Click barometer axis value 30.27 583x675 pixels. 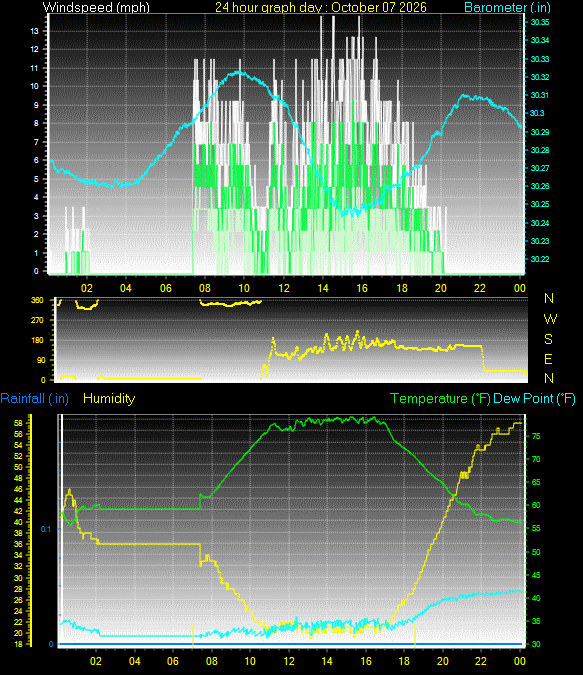540,168
